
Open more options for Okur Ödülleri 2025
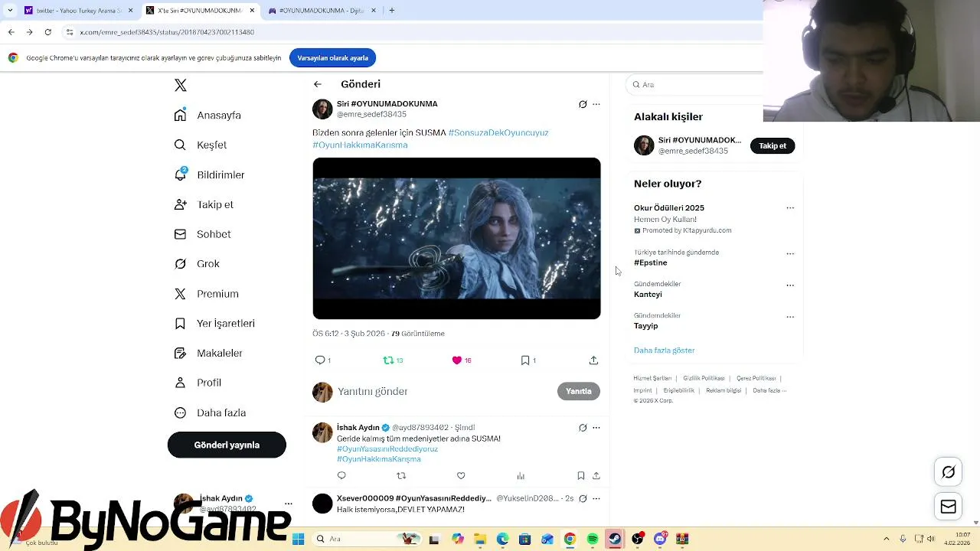click(x=790, y=208)
